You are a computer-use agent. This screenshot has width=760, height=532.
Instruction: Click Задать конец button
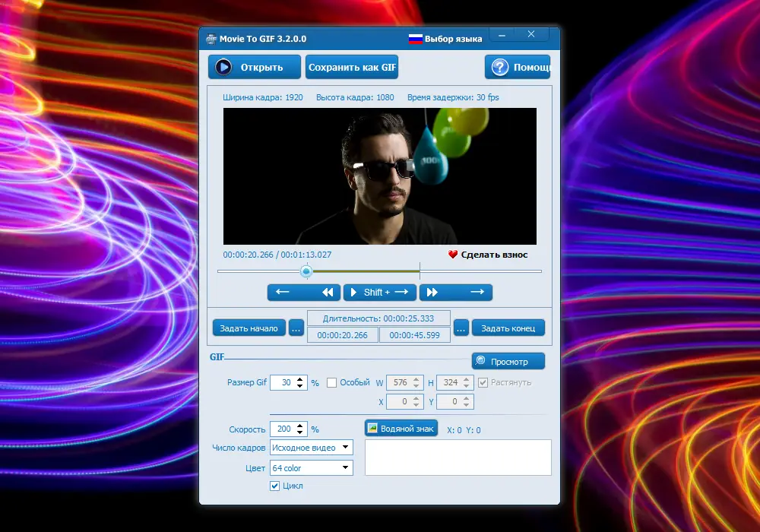(508, 328)
